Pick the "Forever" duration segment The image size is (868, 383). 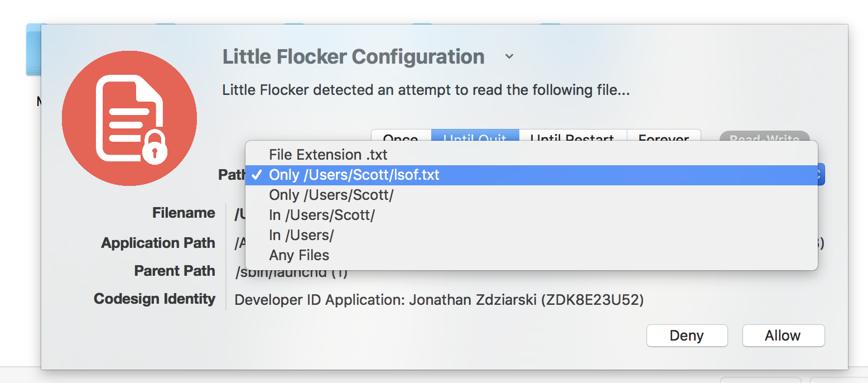[663, 137]
